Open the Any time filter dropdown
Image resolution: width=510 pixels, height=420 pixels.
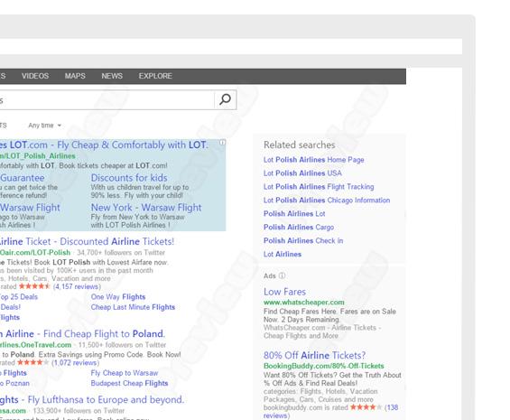click(x=44, y=126)
